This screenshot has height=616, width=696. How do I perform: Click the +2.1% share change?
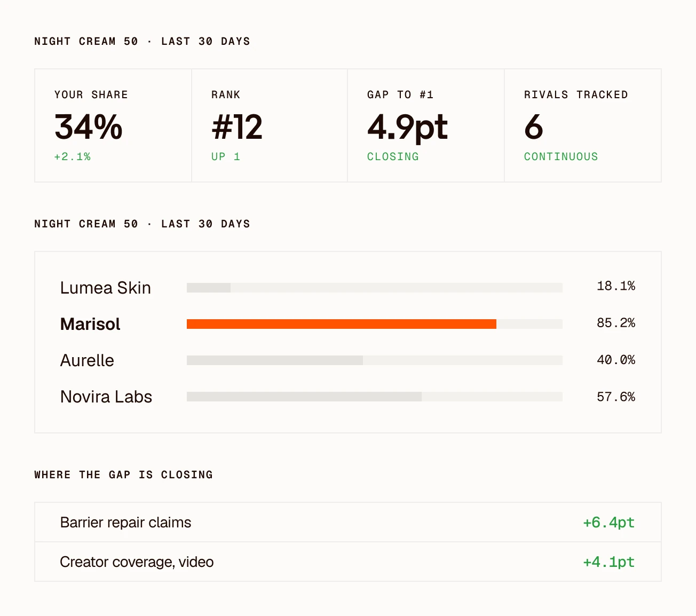pyautogui.click(x=73, y=156)
